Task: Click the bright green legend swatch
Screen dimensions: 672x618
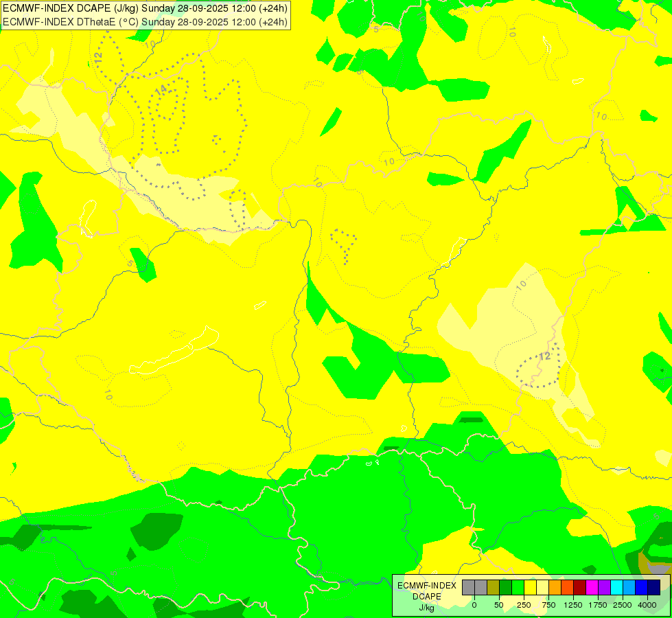Action: pyautogui.click(x=518, y=588)
